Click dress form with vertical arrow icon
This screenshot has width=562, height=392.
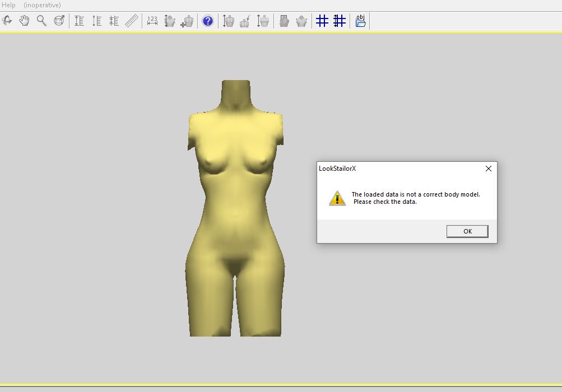coord(228,21)
